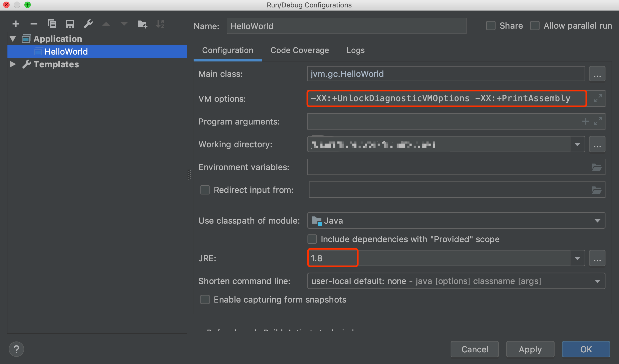This screenshot has width=619, height=364.
Task: Click the Cancel button
Action: coord(474,349)
